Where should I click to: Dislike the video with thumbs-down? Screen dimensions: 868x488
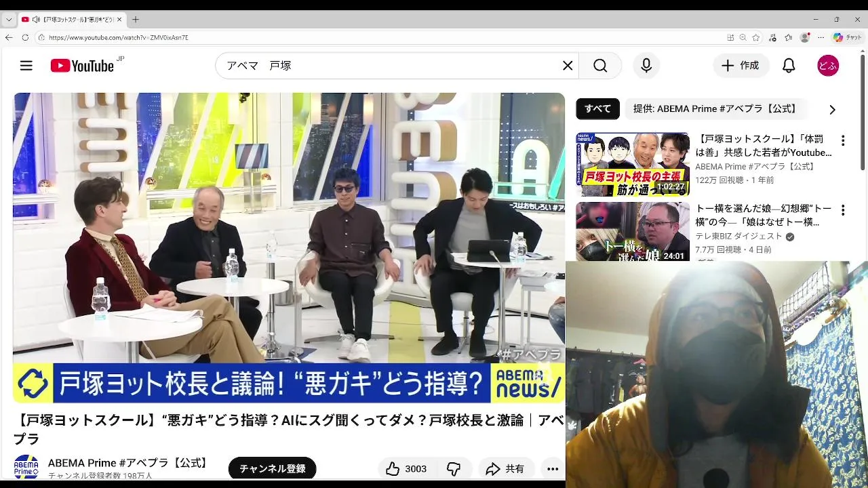click(x=454, y=468)
